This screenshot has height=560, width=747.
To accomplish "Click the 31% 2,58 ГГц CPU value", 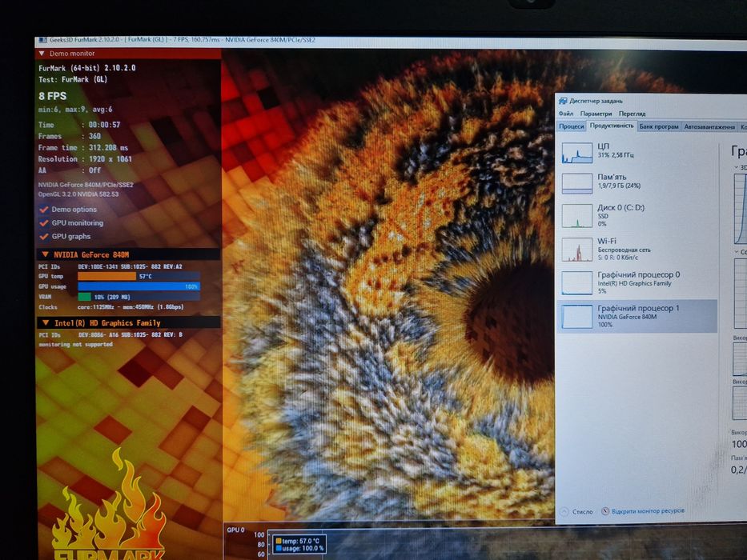I will (616, 155).
